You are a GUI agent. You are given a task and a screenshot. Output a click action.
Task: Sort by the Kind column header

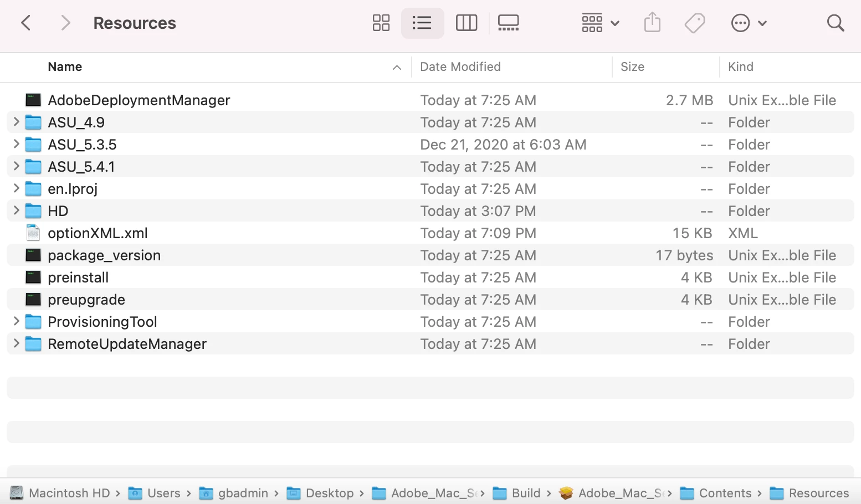740,66
